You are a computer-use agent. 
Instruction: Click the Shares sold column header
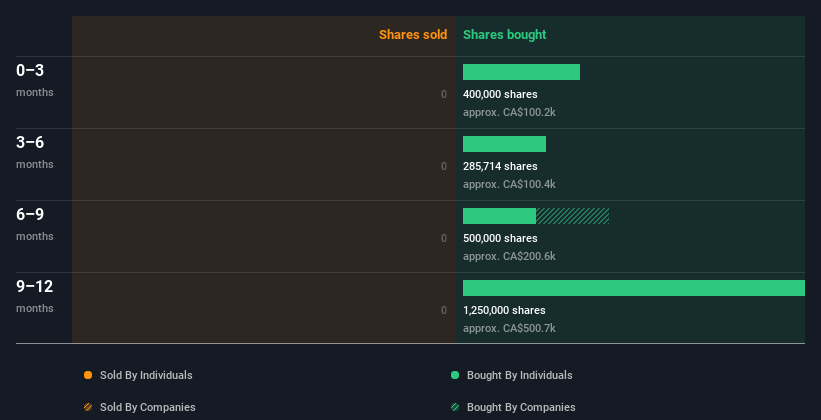pyautogui.click(x=413, y=35)
